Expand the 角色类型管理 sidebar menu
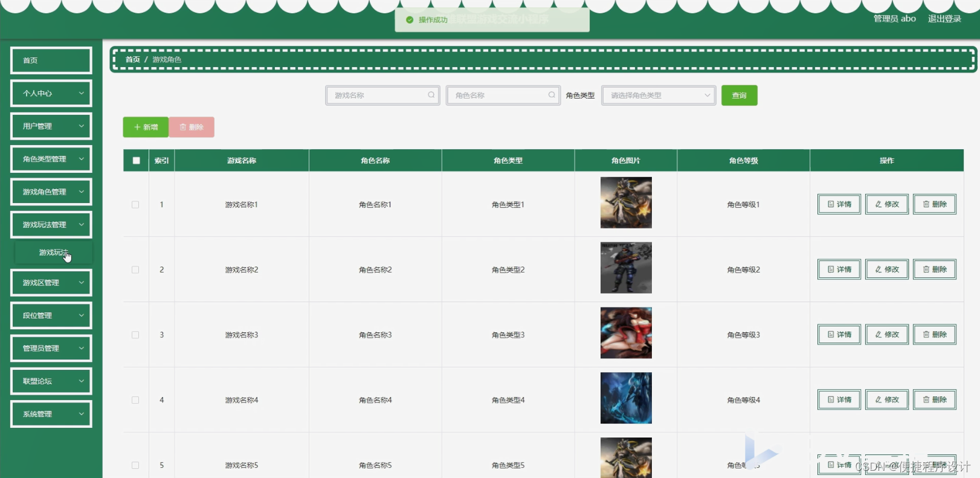 click(51, 159)
